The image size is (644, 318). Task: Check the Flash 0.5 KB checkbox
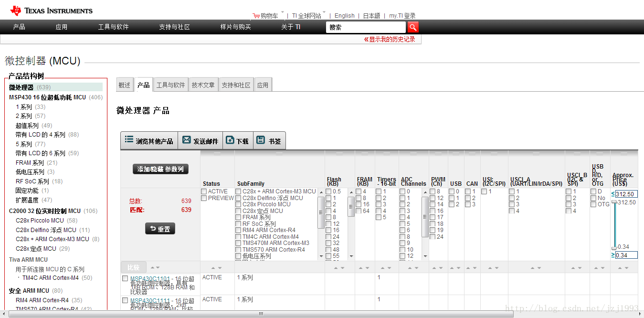[328, 191]
